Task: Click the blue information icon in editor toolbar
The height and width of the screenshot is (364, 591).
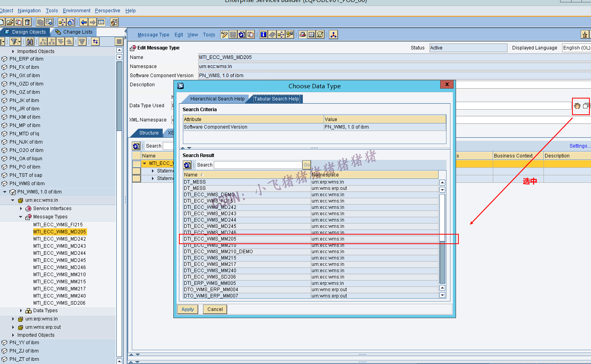Action: (263, 35)
